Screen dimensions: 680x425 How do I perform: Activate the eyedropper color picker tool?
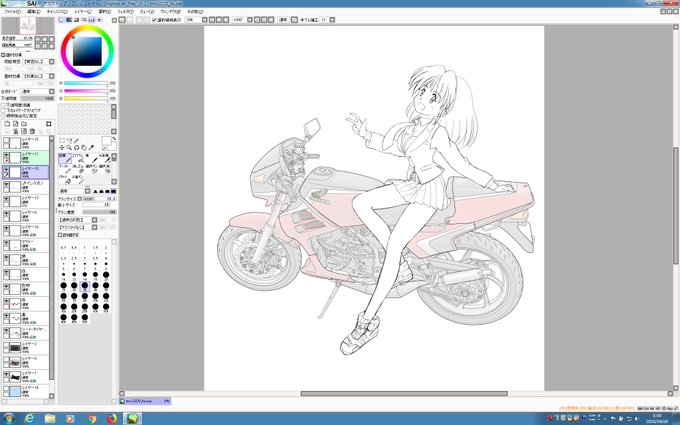pos(92,148)
